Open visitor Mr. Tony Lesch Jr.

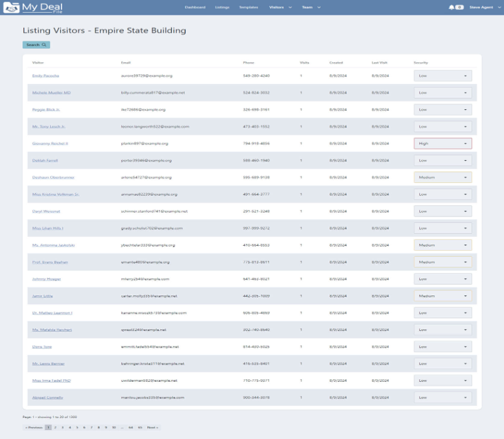pyautogui.click(x=49, y=126)
